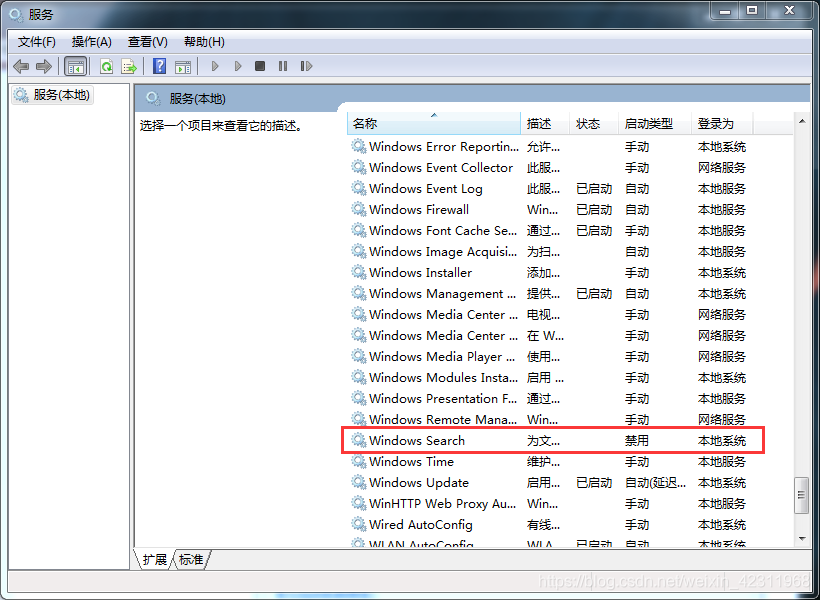The image size is (820, 600).
Task: Click gear icon of Windows Search row
Action: (x=358, y=440)
